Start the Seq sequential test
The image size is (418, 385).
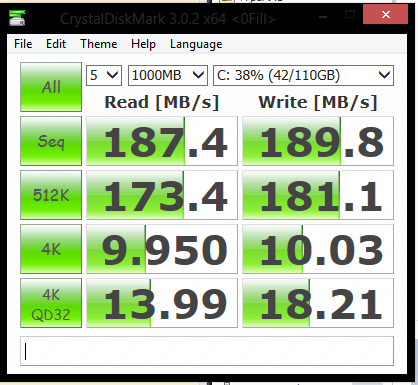[x=51, y=141]
